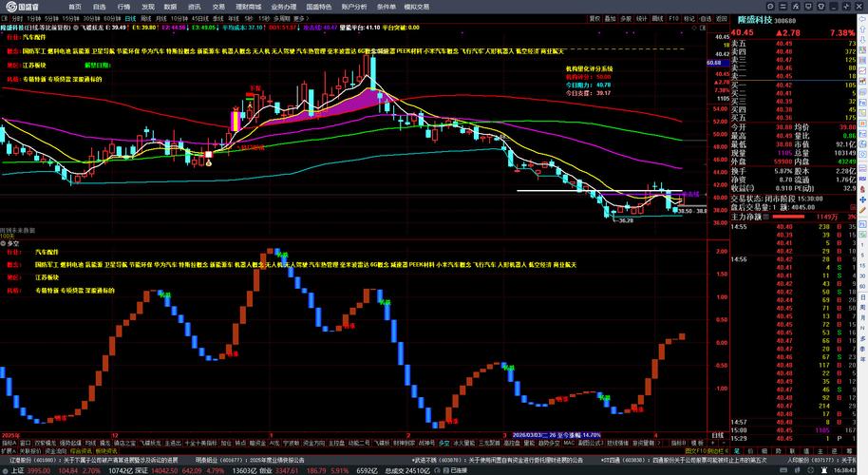
Task: Click the monitor screen icon in title bar
Action: point(808,7)
